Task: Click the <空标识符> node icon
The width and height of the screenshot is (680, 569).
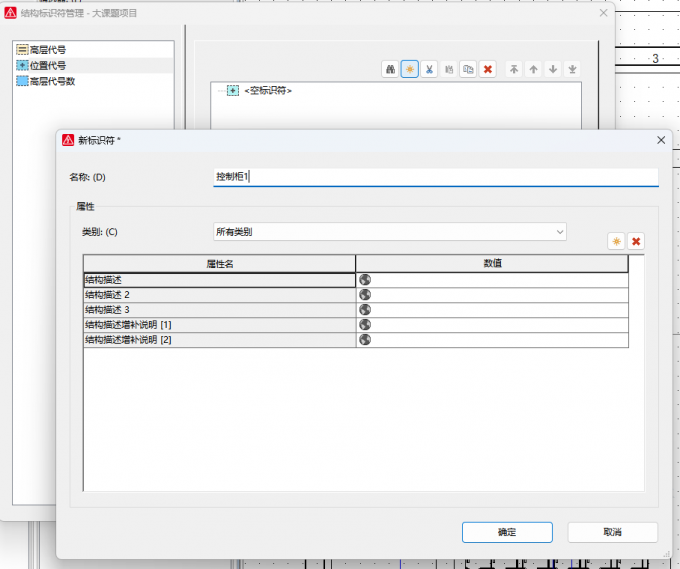Action: point(233,90)
